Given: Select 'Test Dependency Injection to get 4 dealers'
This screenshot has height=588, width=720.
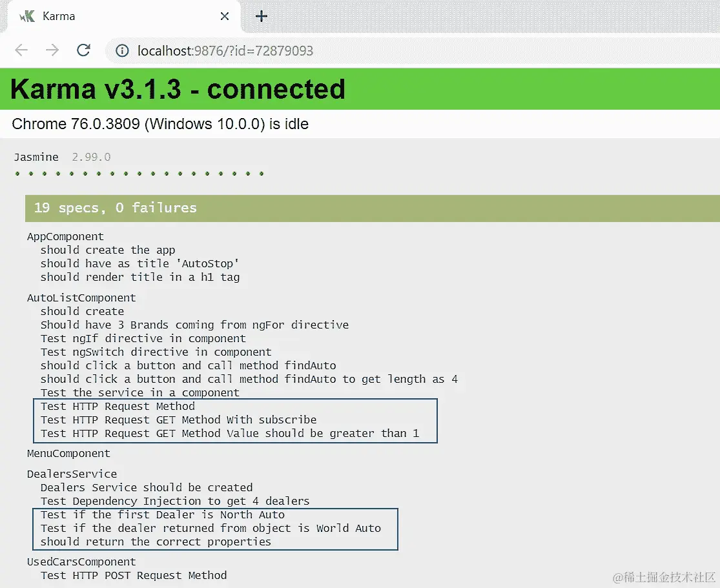Looking at the screenshot, I should pos(175,501).
